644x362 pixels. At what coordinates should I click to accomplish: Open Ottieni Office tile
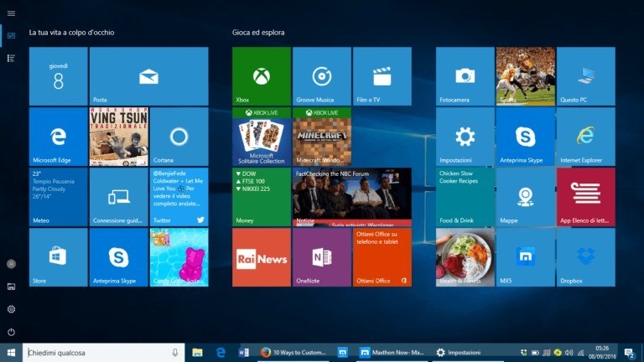click(382, 257)
